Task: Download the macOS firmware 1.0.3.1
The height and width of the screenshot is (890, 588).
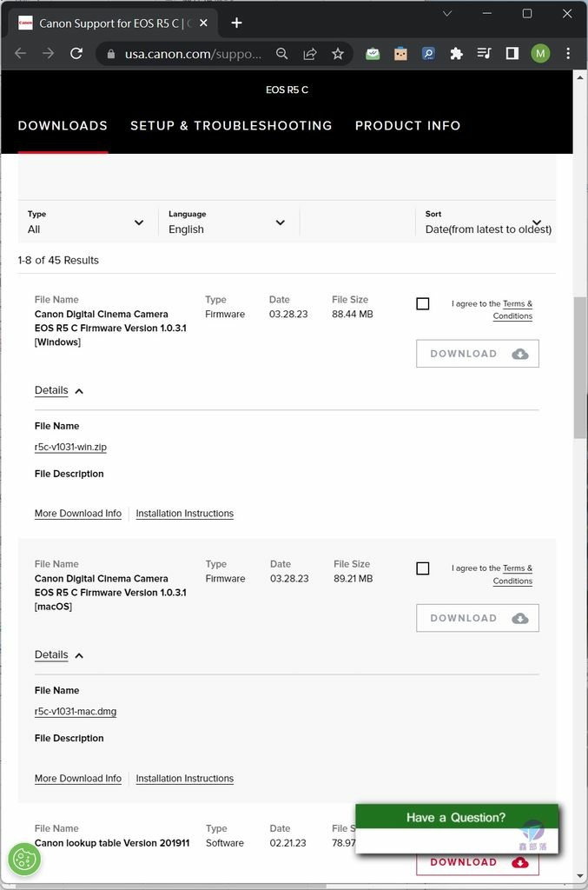Action: [478, 618]
